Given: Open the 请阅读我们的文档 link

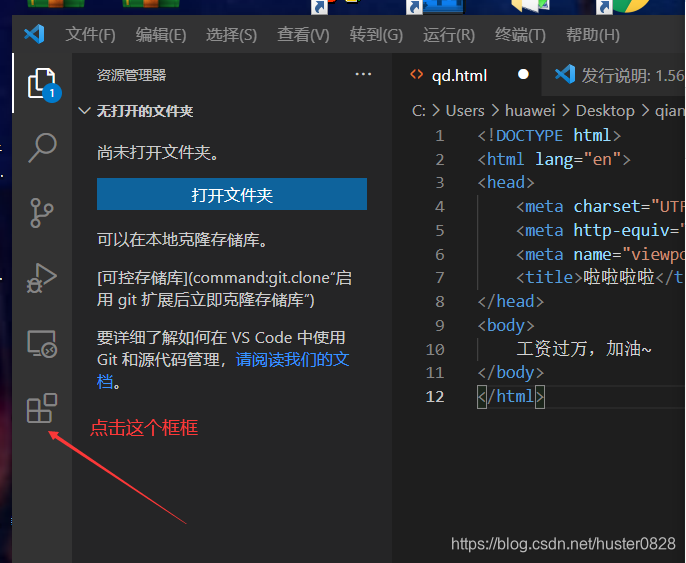Looking at the screenshot, I should (x=292, y=360).
